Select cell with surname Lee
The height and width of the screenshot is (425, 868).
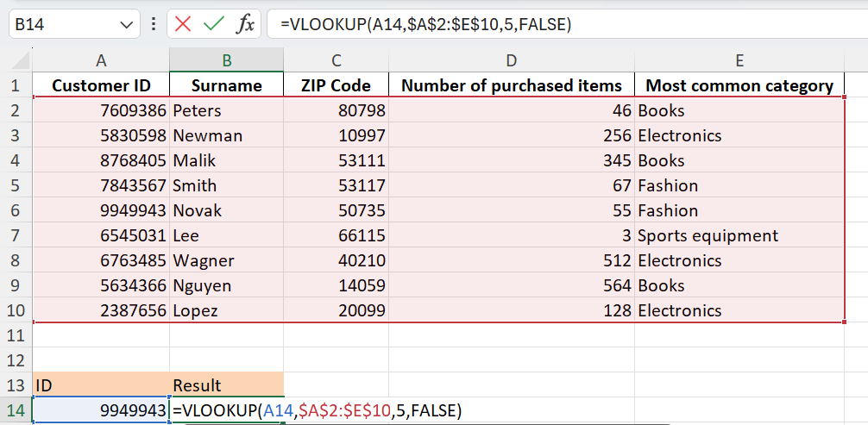(226, 235)
